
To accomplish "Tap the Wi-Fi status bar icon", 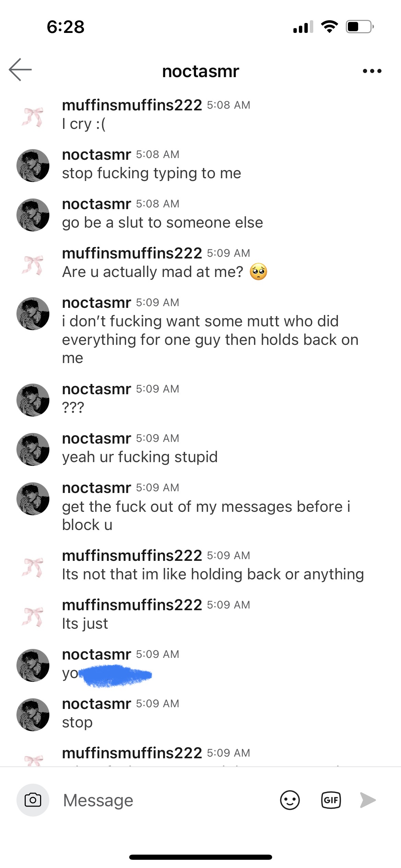I will coord(329,26).
